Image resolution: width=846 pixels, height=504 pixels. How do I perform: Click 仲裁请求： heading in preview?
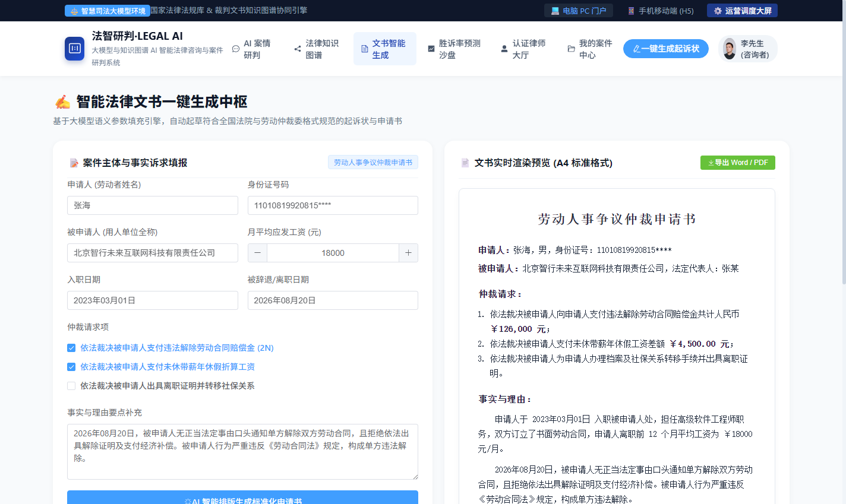(x=500, y=294)
